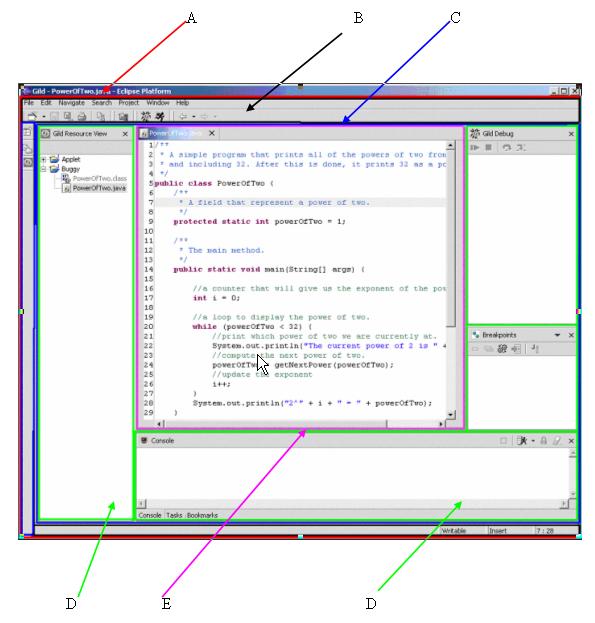595x623 pixels.
Task: Click the Terminate stop icon in Gild Debug
Action: point(489,147)
